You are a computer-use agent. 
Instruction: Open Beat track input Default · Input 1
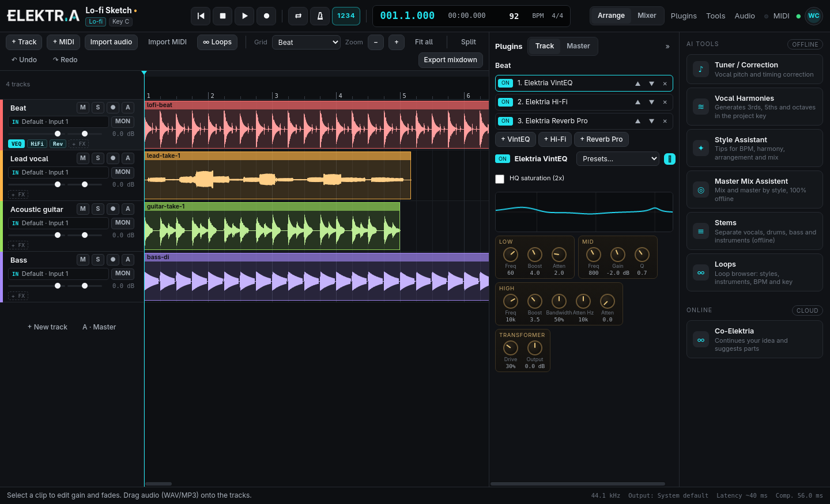coord(58,122)
